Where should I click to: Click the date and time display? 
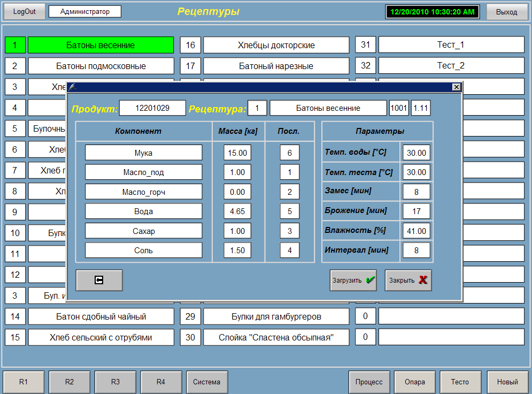433,12
